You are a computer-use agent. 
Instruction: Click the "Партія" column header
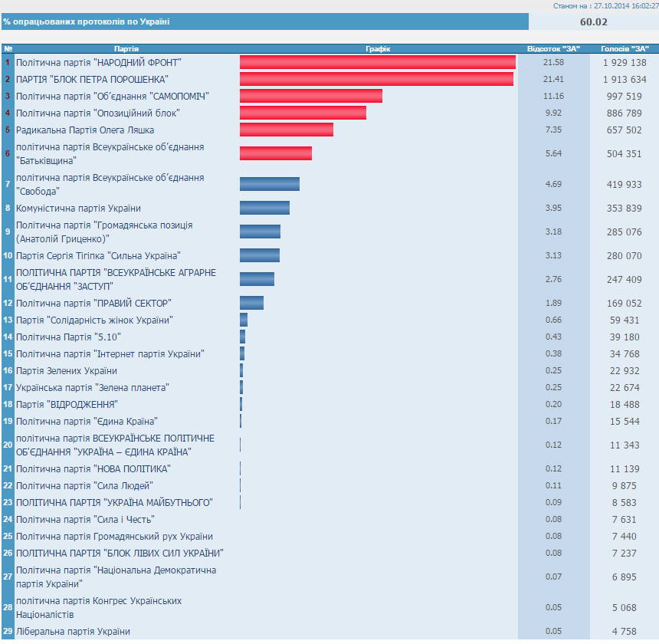coord(126,49)
